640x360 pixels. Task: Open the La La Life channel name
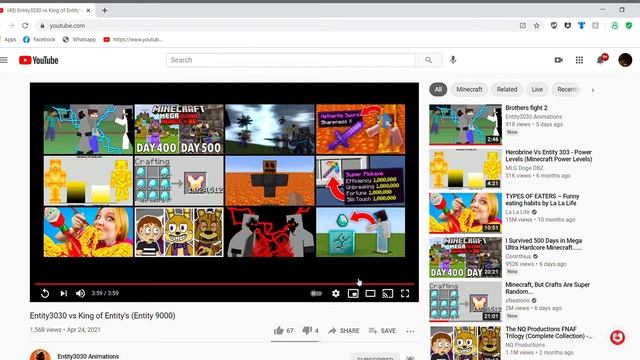coord(517,212)
